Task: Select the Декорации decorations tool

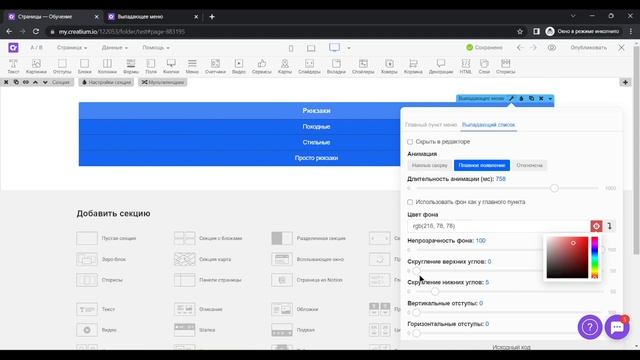Action: [441, 66]
